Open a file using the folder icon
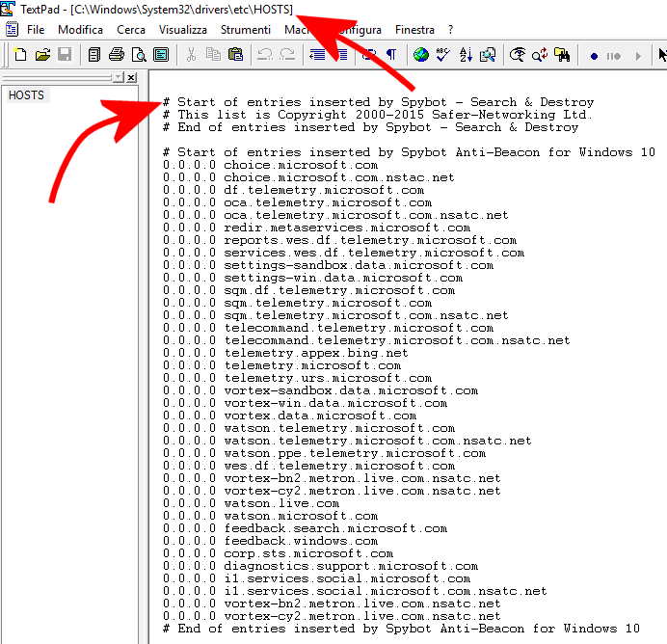This screenshot has height=644, width=667. coord(42,55)
